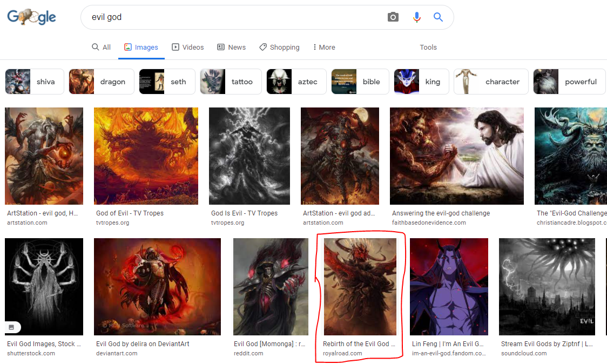Switch to the All results tab
Image resolution: width=607 pixels, height=364 pixels.
(101, 47)
